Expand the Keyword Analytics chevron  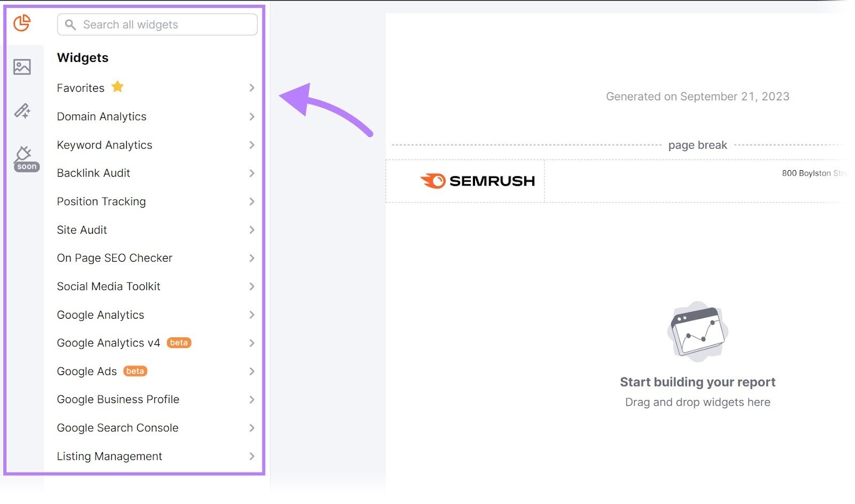click(252, 145)
